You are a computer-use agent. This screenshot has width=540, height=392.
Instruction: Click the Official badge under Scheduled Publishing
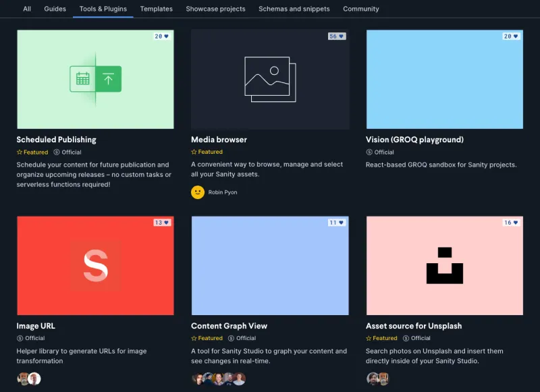pos(67,152)
